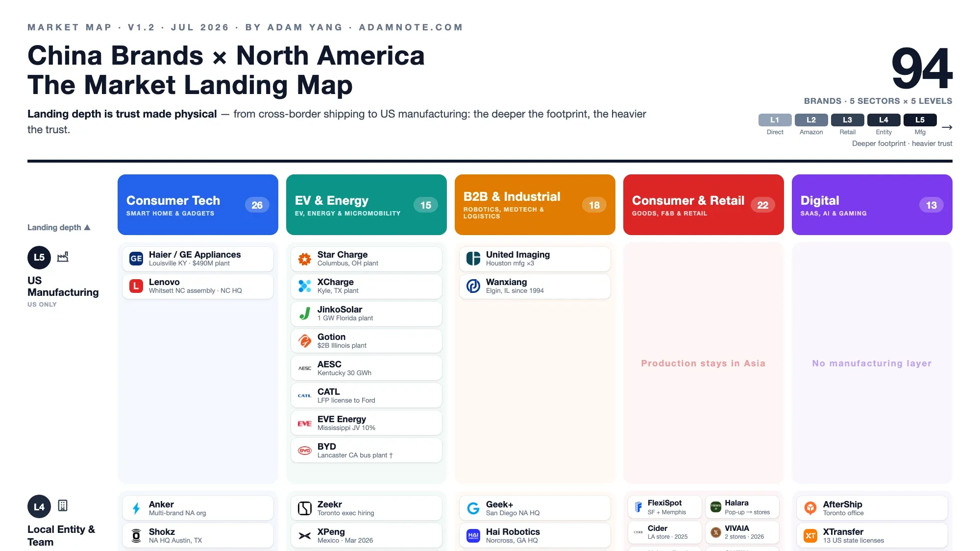This screenshot has height=551, width=980.
Task: Click the Geek+ blue G logo
Action: click(473, 508)
